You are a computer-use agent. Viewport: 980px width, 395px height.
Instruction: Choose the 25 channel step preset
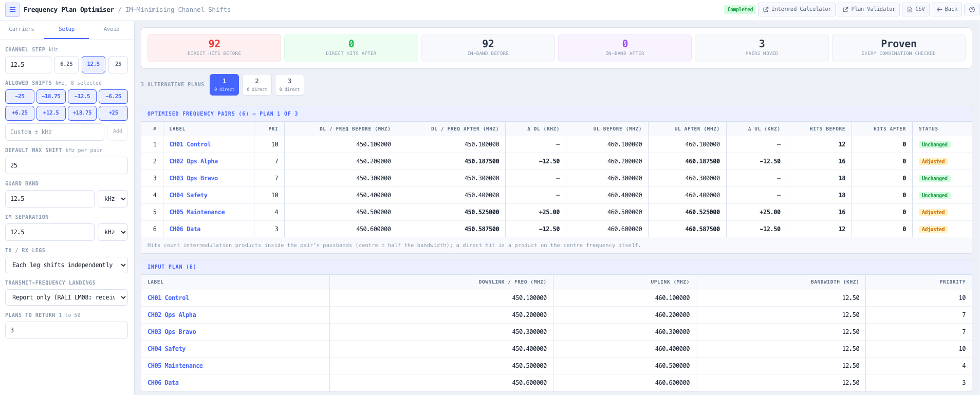[118, 64]
